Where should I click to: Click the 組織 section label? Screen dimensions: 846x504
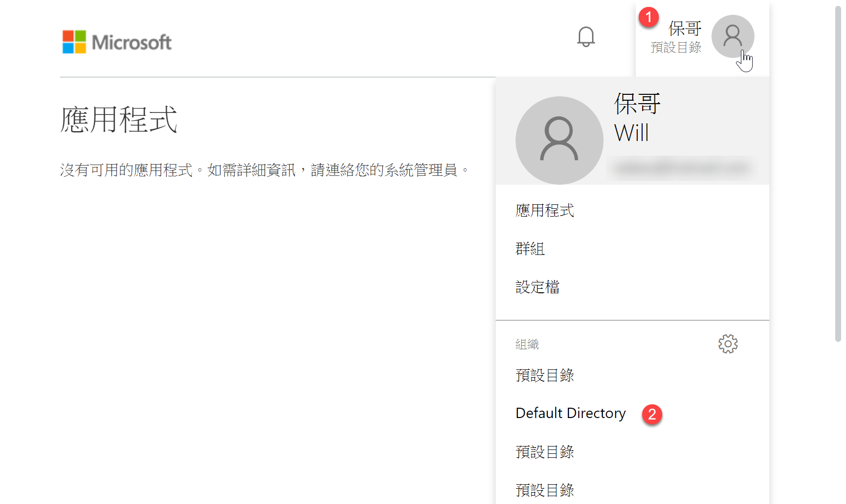[x=527, y=344]
